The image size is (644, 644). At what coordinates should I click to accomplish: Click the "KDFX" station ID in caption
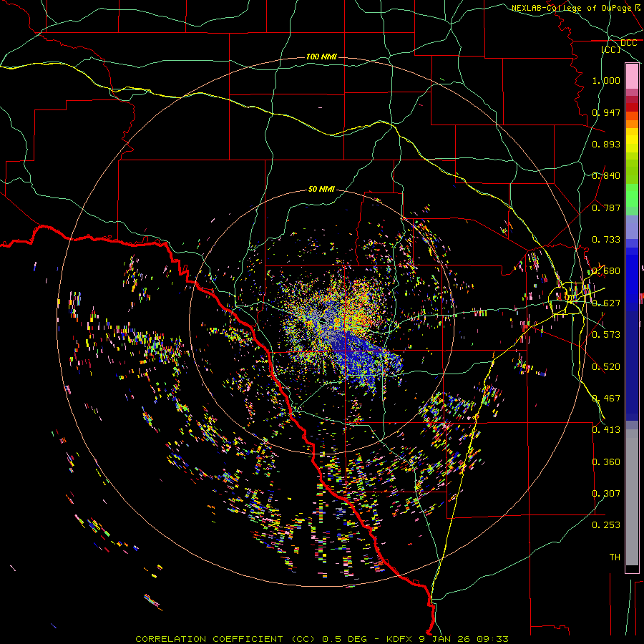[x=400, y=639]
